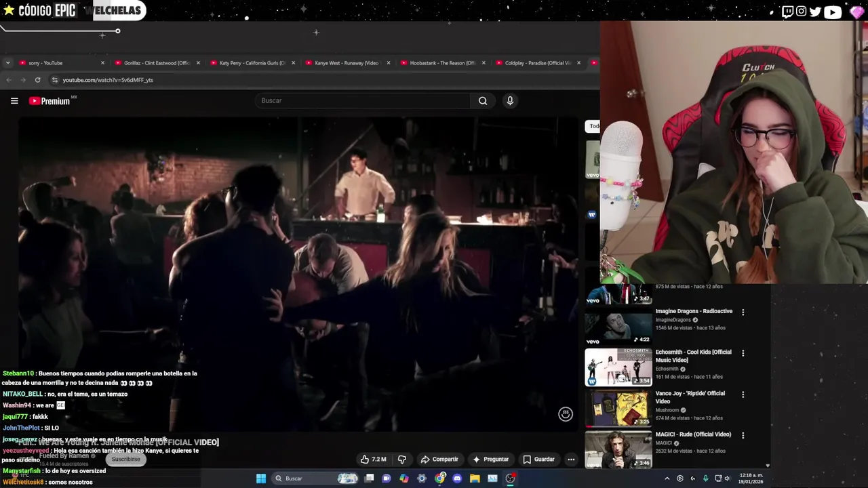Screen dimensions: 868x488
Task: Go to YouTube Premium home logo
Action: pyautogui.click(x=50, y=101)
